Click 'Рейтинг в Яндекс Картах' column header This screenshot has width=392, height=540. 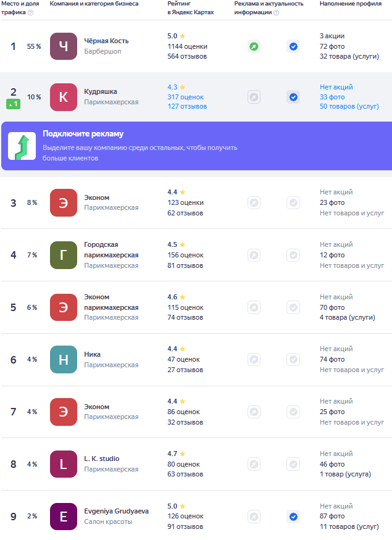point(191,8)
